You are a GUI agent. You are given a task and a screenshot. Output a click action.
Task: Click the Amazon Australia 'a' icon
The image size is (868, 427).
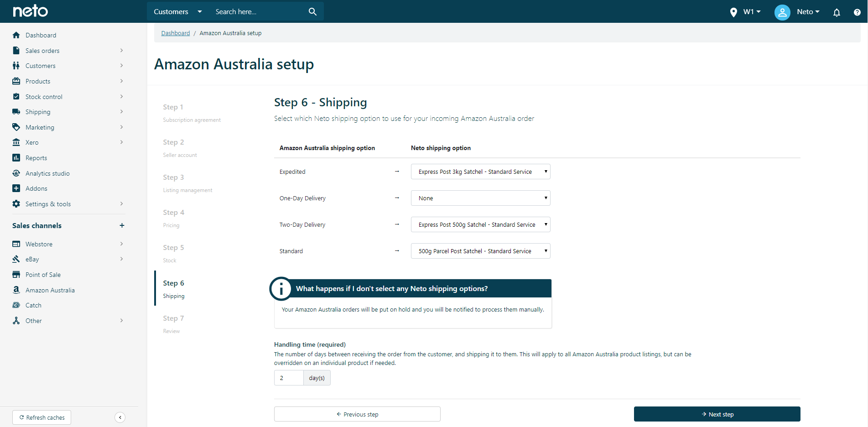tap(16, 290)
